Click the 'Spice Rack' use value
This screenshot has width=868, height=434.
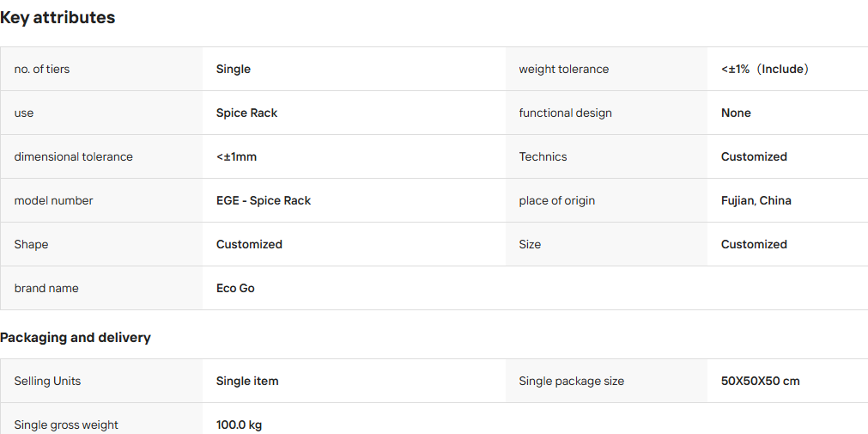tap(246, 113)
